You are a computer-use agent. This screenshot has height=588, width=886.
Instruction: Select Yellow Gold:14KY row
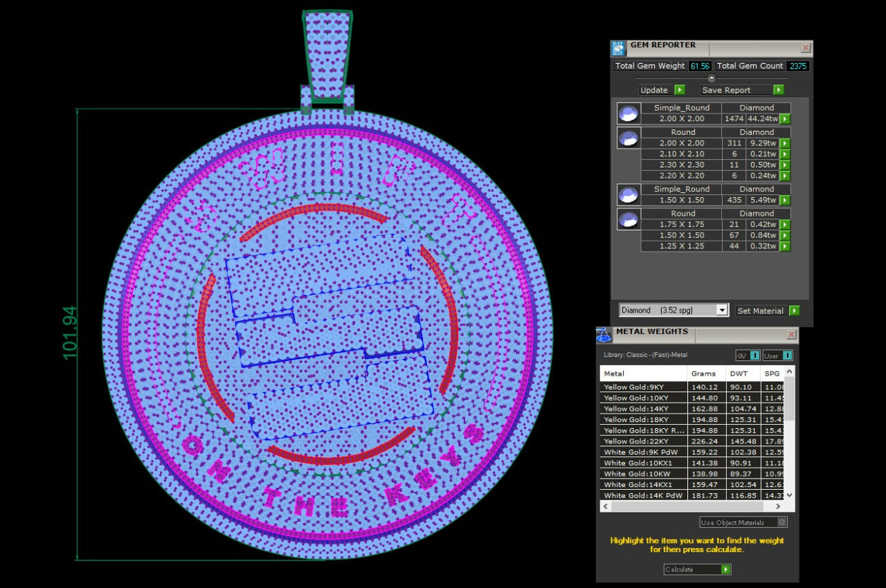click(x=642, y=409)
